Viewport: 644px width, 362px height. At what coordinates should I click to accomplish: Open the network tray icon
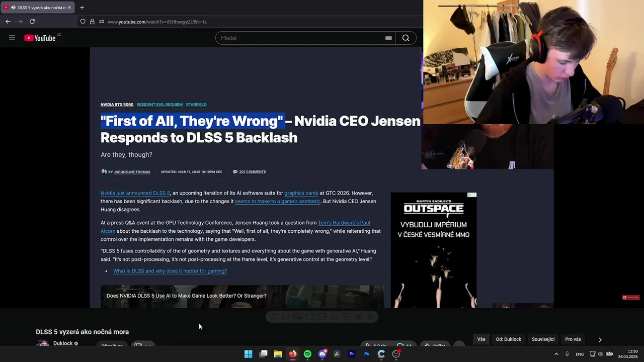click(x=593, y=354)
